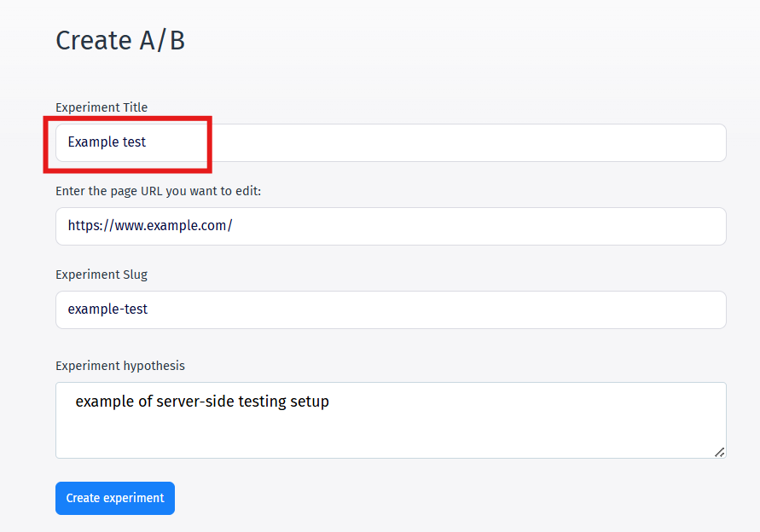Select the Experiment Slug input field
This screenshot has height=532, width=760.
pyautogui.click(x=391, y=309)
